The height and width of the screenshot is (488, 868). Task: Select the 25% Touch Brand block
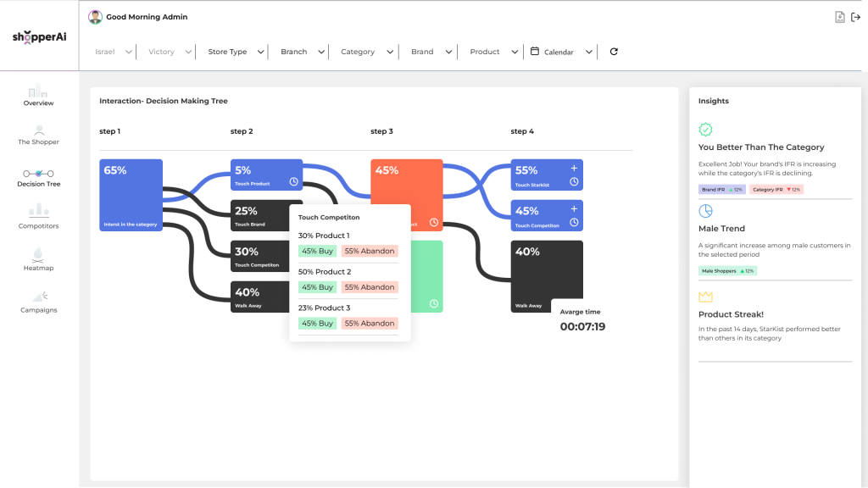tap(259, 216)
